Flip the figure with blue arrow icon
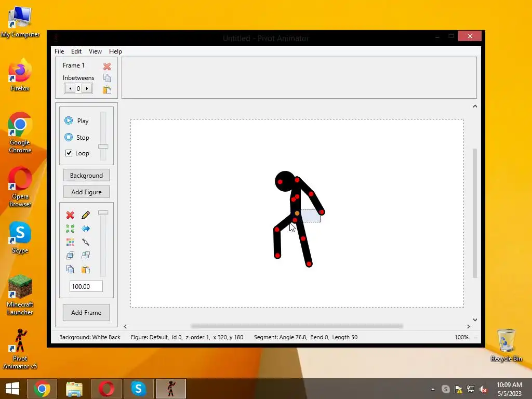The height and width of the screenshot is (399, 532). (x=86, y=229)
